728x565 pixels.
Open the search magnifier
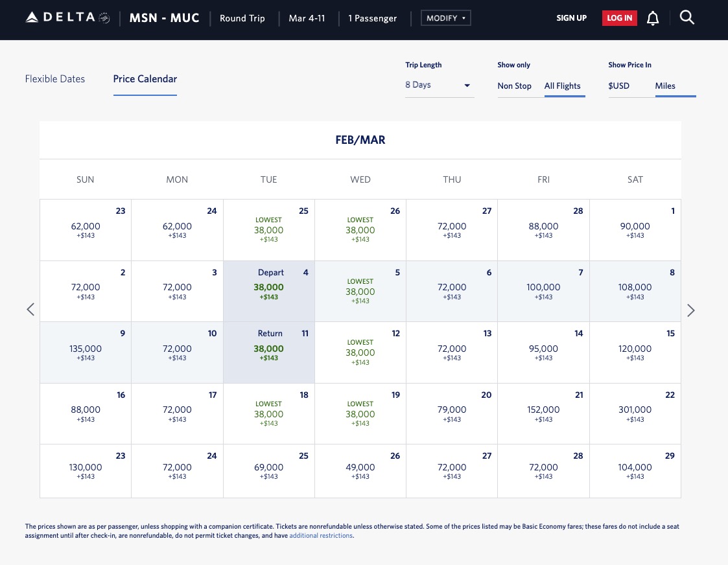point(687,18)
